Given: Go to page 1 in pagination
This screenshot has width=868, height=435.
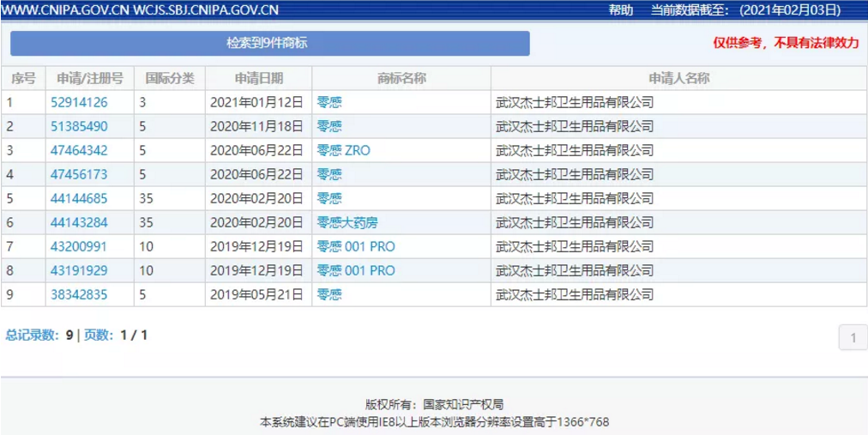Looking at the screenshot, I should coord(853,338).
